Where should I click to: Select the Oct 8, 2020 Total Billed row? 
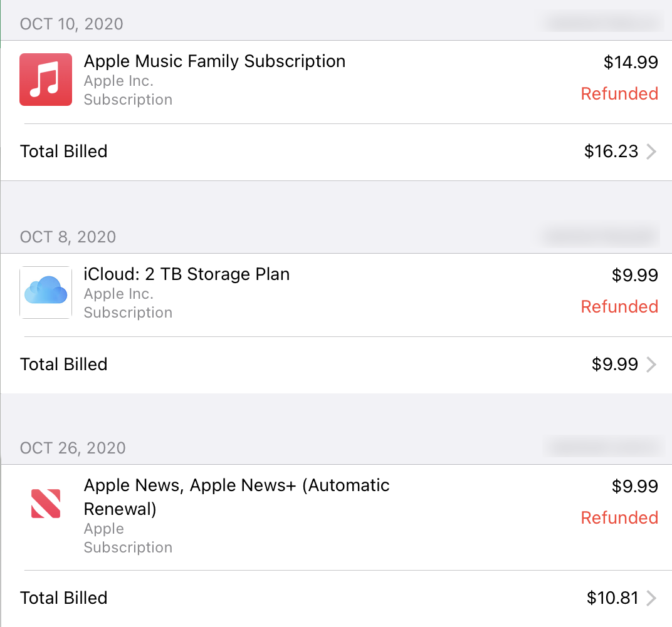click(x=64, y=365)
